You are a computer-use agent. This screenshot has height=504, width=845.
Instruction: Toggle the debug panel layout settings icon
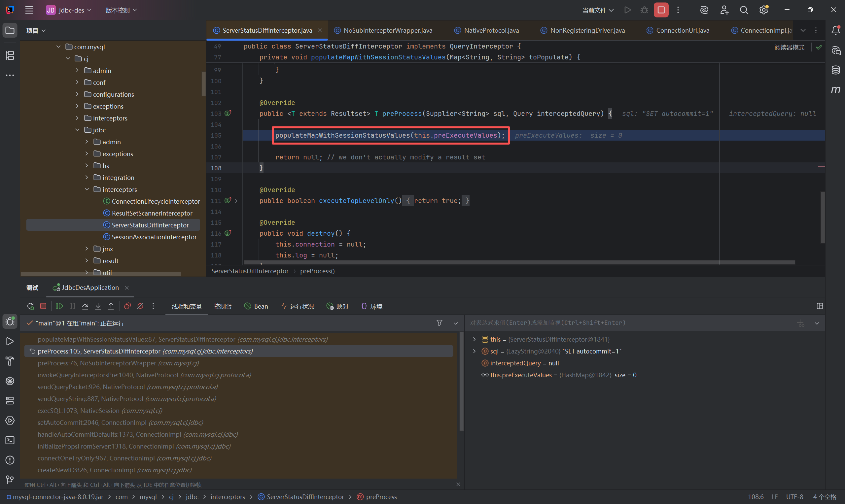(820, 306)
